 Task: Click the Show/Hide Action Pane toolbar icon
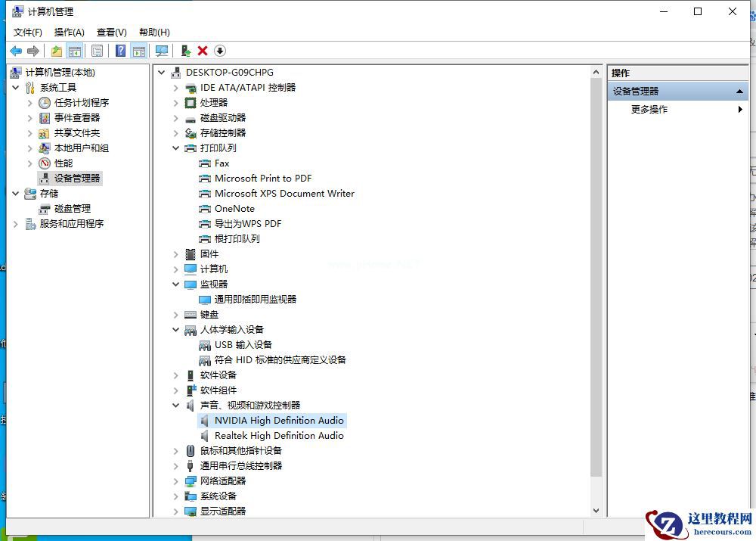coord(139,51)
